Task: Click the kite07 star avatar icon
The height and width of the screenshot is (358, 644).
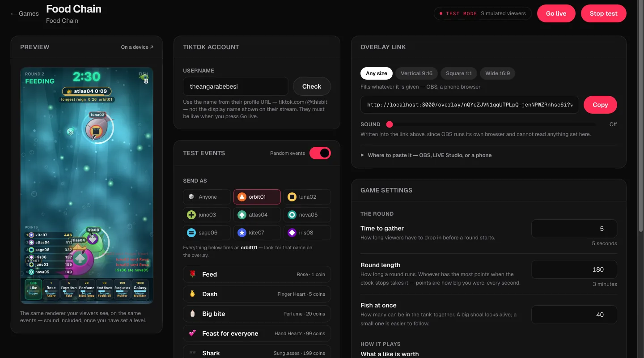Action: [x=241, y=233]
